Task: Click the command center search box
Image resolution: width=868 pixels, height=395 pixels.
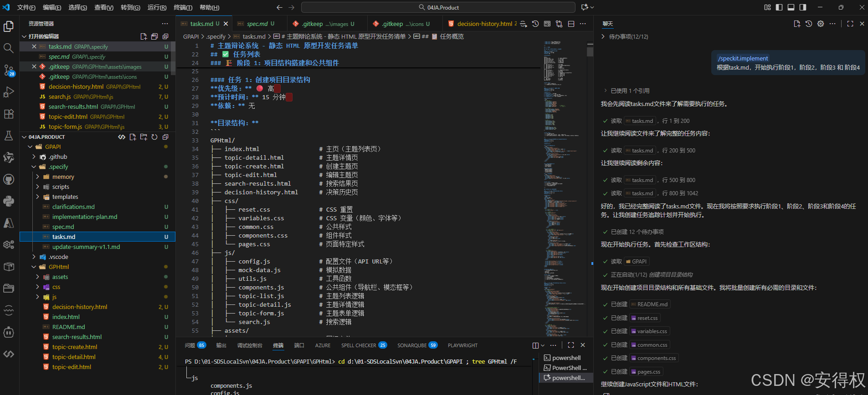Action: [438, 7]
